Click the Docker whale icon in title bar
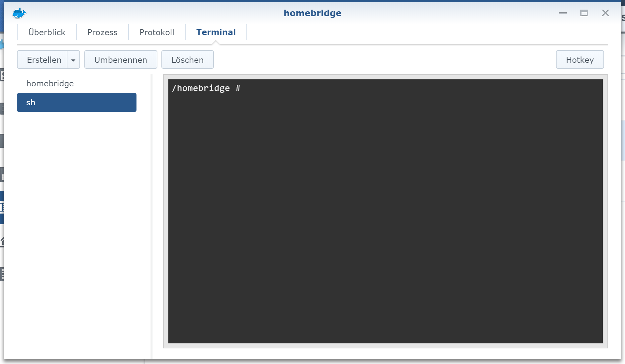The height and width of the screenshot is (364, 625). (x=19, y=13)
